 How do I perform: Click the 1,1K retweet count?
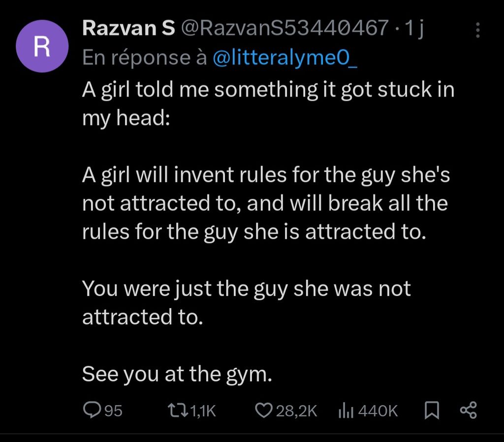(202, 410)
